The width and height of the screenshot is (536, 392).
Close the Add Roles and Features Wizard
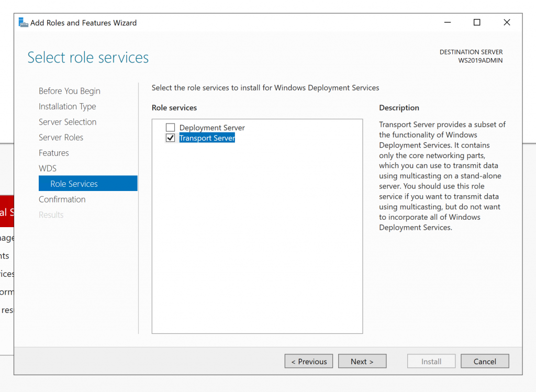click(x=507, y=23)
